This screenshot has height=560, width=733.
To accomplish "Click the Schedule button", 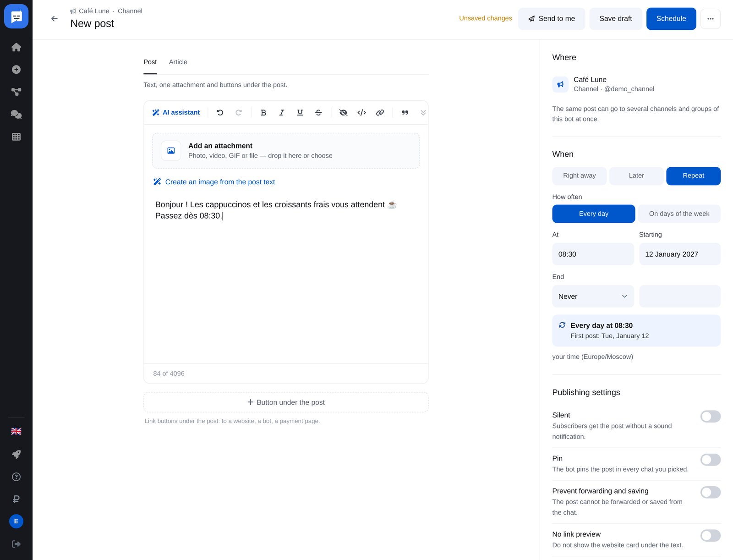I will [671, 19].
